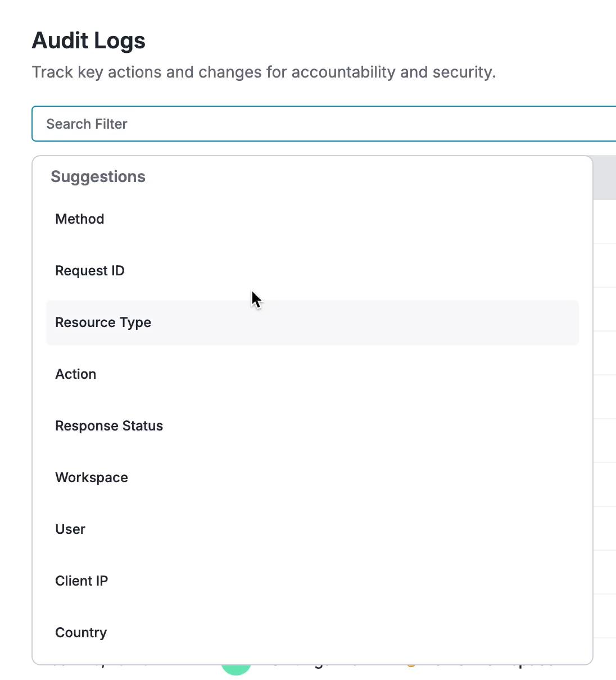The image size is (616, 680).
Task: Select Country at bottom of suggestions
Action: [x=312, y=633]
